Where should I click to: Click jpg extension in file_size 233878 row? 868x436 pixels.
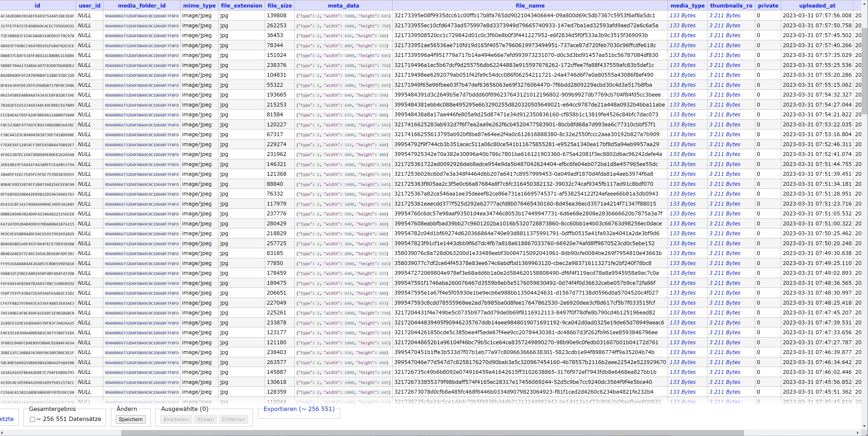tap(224, 323)
